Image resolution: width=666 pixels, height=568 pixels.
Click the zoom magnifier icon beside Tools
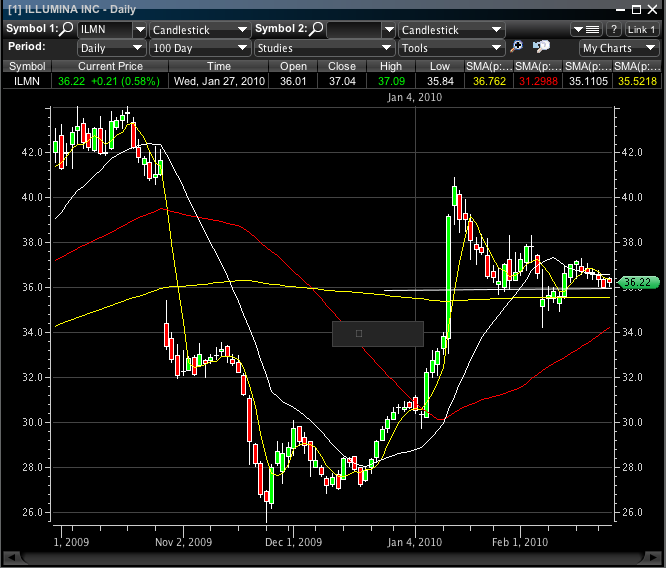pos(517,47)
